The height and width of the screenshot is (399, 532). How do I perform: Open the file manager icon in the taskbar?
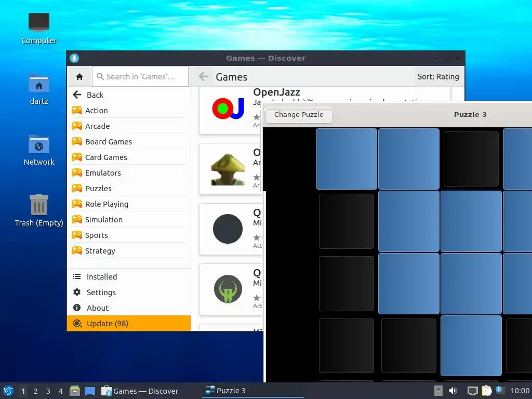(x=75, y=391)
